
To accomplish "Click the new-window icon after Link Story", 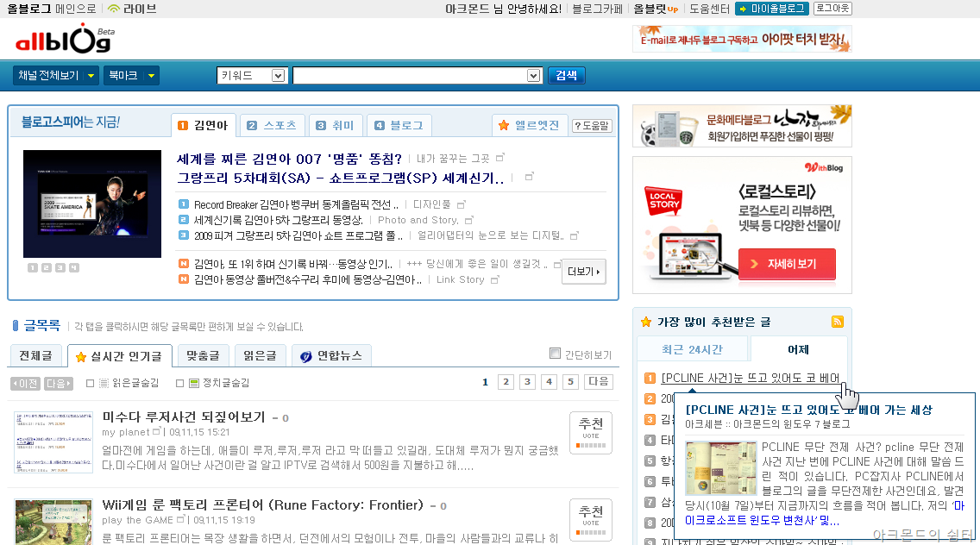I will (495, 279).
